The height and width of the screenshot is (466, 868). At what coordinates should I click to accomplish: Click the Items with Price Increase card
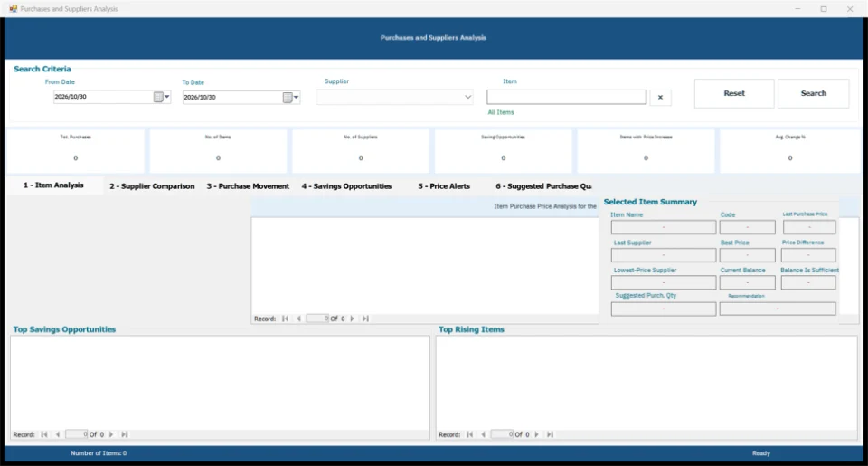click(646, 151)
